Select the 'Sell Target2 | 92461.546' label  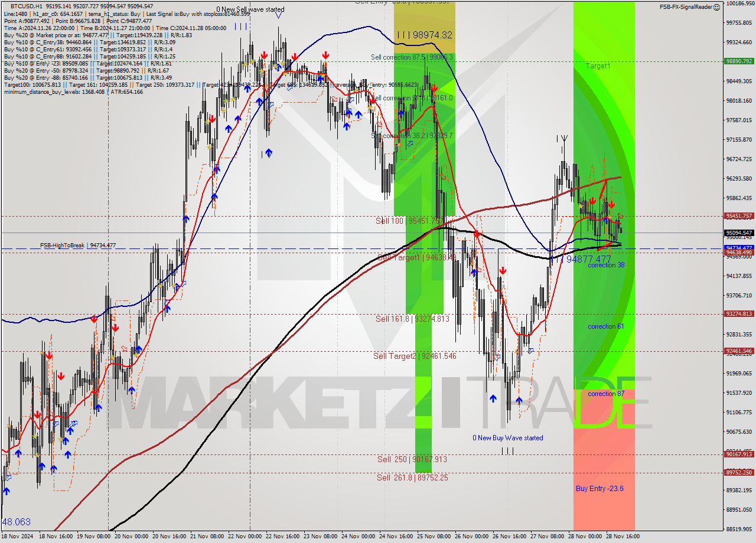[x=415, y=356]
